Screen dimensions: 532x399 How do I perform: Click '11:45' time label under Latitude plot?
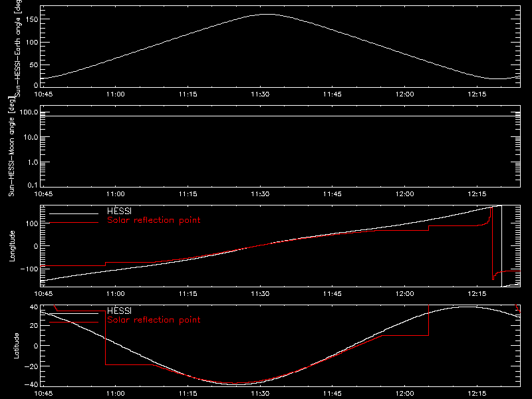pyautogui.click(x=332, y=394)
